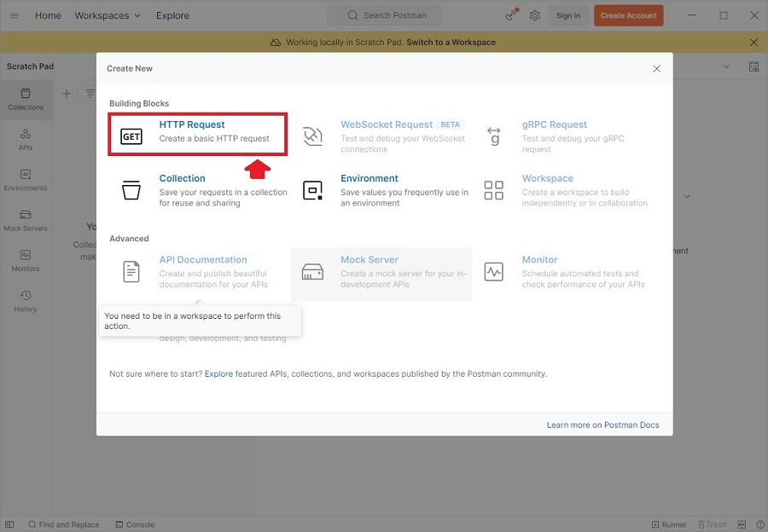Open settings gear icon in header
The image size is (768, 532).
click(x=535, y=15)
